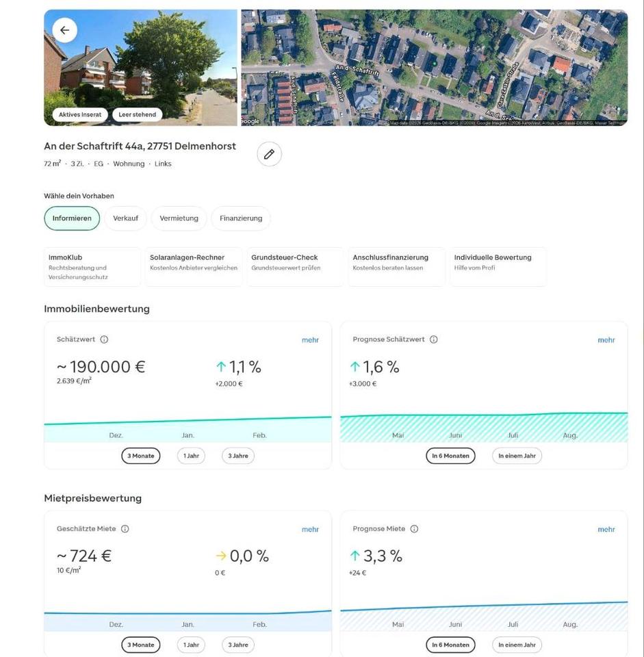Expand Schätzwert details via mehr
Image resolution: width=644 pixels, height=657 pixels.
tap(310, 340)
